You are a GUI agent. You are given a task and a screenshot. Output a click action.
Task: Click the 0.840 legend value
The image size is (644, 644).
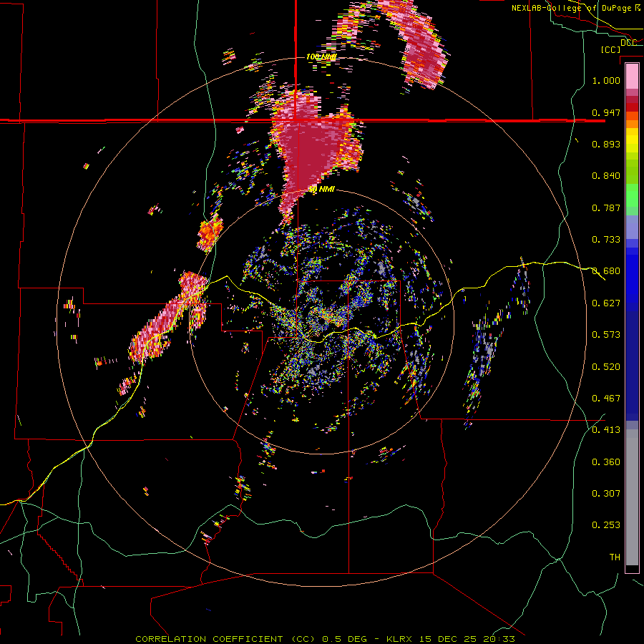click(606, 176)
